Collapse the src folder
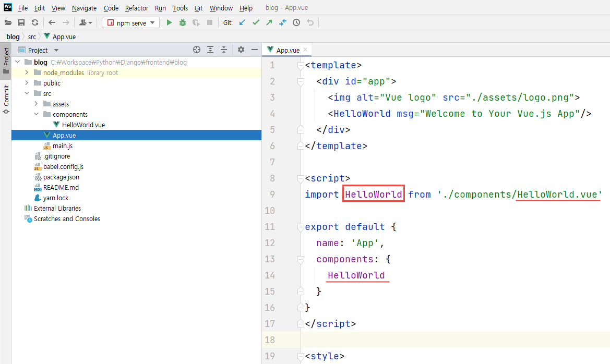 tap(27, 93)
